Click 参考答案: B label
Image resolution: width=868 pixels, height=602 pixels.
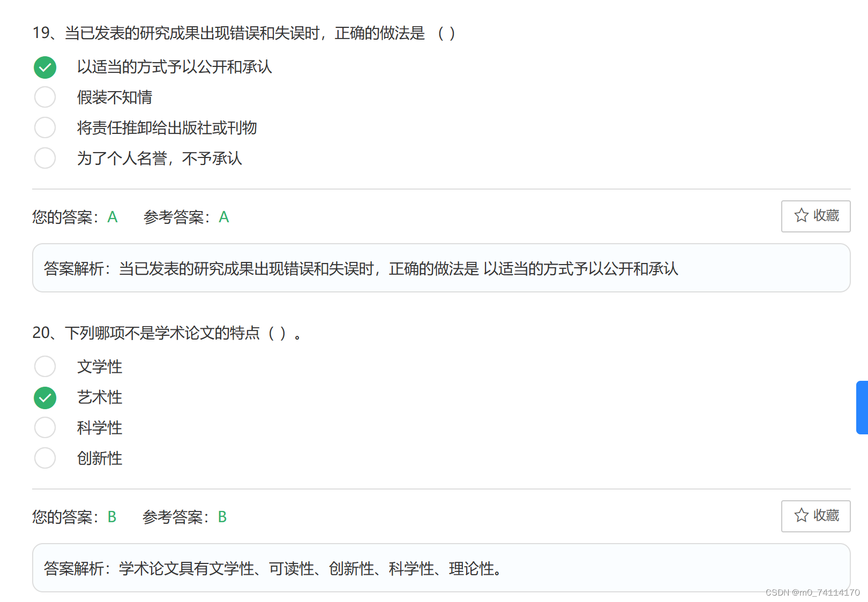185,517
